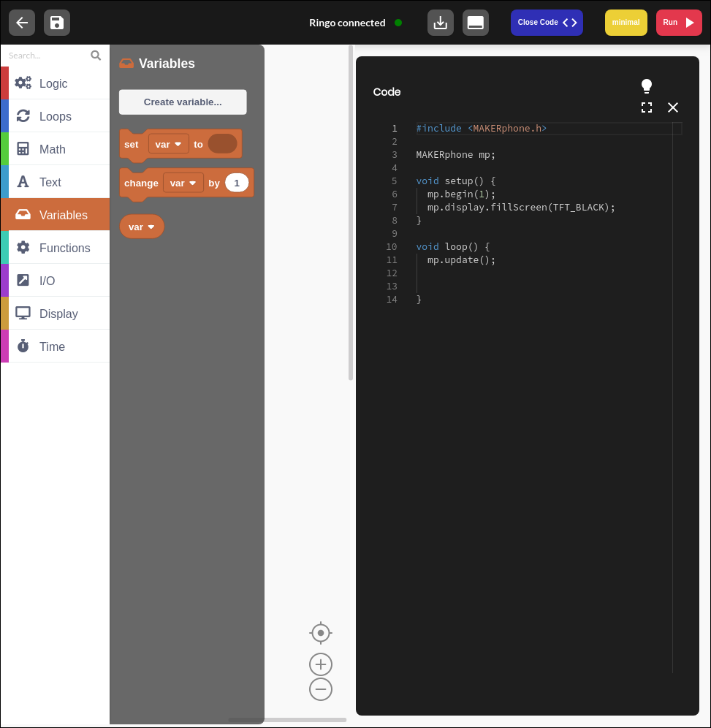
Task: Zoom out the workspace with minus icon
Action: tap(321, 689)
